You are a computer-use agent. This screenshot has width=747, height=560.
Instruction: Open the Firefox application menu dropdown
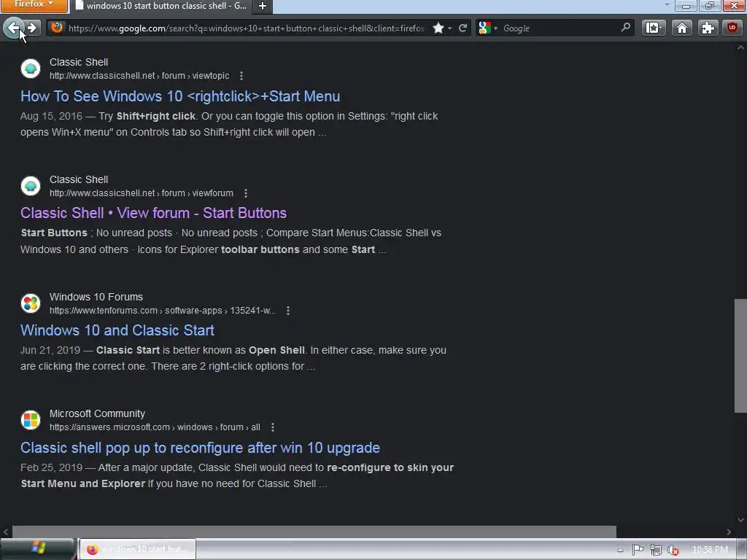coord(34,5)
